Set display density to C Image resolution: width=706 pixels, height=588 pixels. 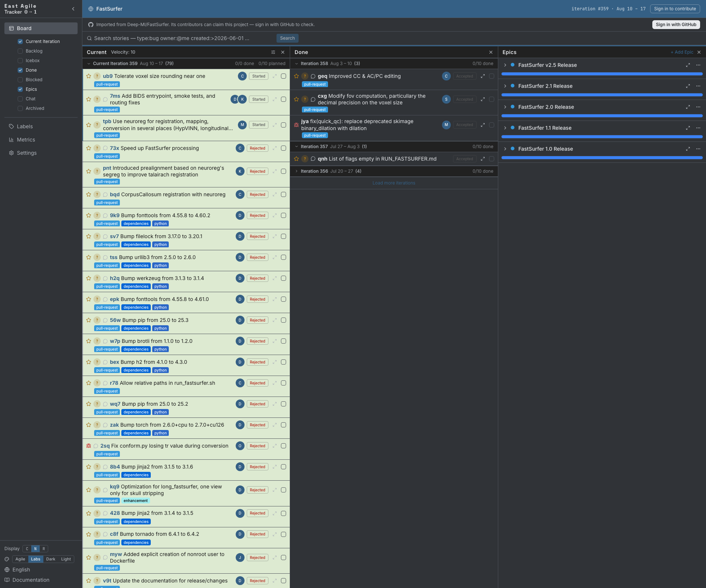point(27,549)
